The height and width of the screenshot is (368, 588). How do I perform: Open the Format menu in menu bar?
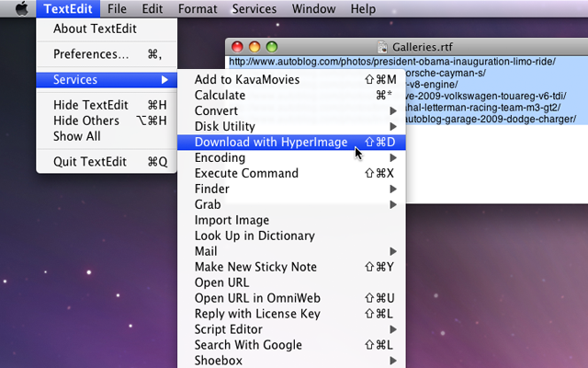coord(198,9)
